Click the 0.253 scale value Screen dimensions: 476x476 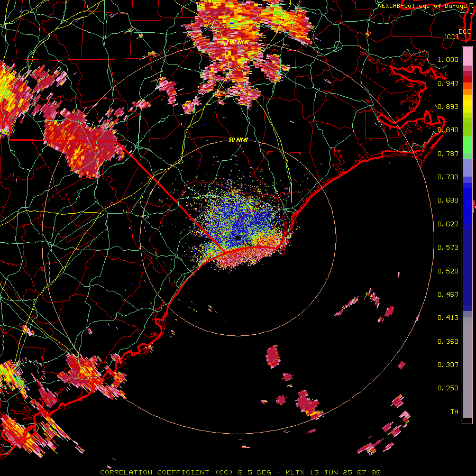pyautogui.click(x=448, y=388)
